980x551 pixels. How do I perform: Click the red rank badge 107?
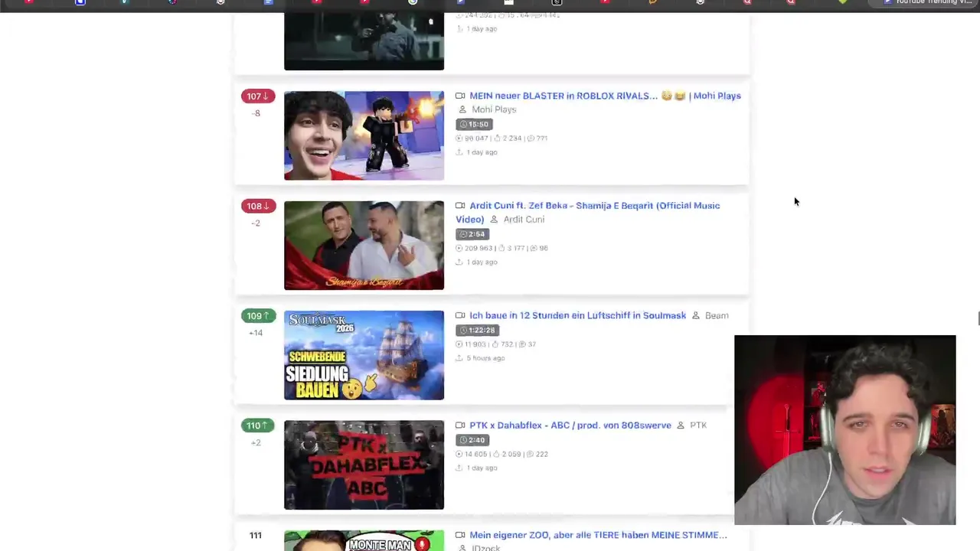point(257,96)
